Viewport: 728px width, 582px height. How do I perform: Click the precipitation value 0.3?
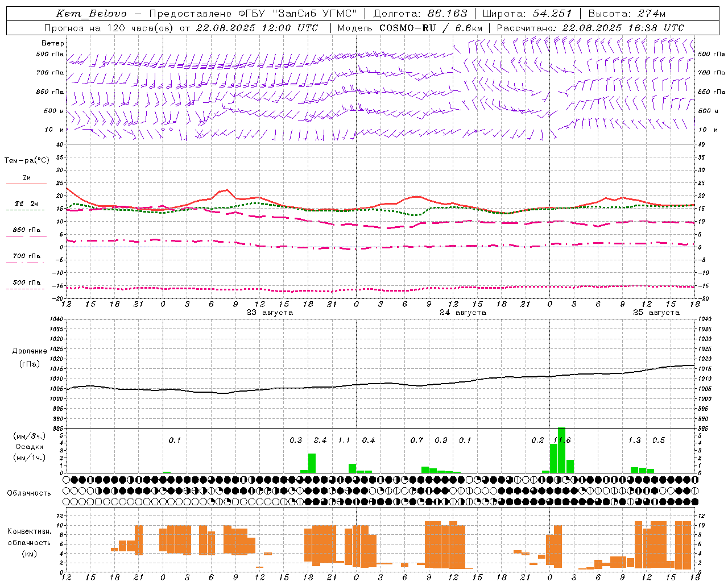(x=296, y=440)
